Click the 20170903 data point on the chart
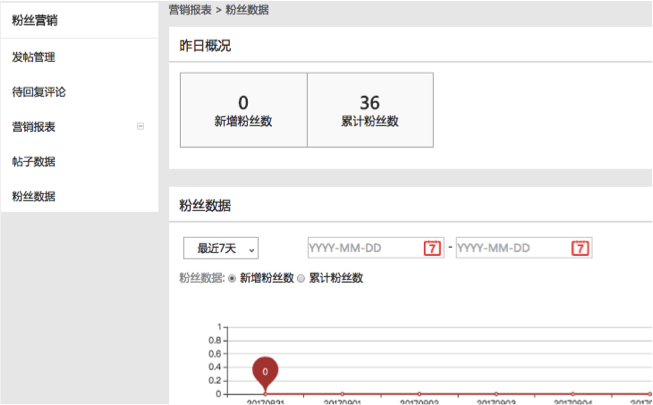Screen dimensions: 653x405 pos(496,394)
